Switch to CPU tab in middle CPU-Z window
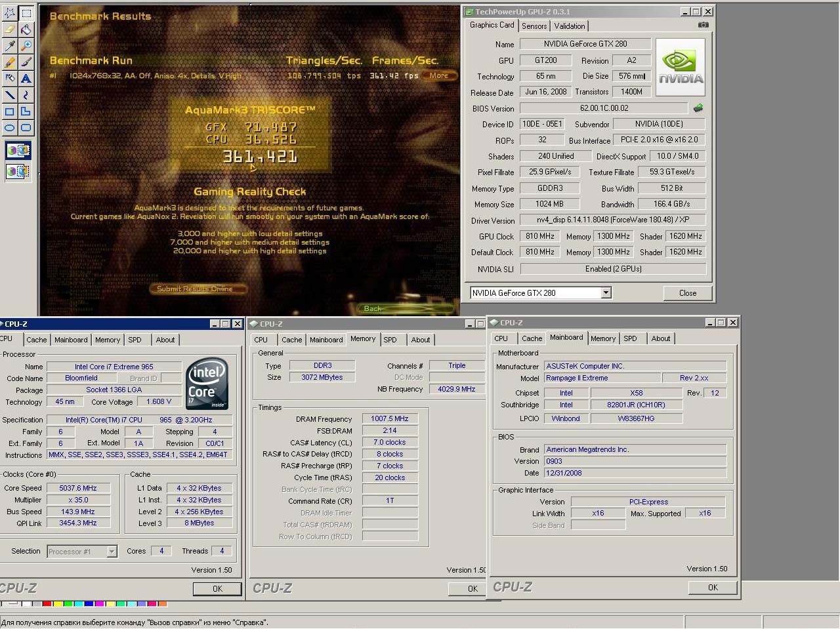 pyautogui.click(x=261, y=340)
